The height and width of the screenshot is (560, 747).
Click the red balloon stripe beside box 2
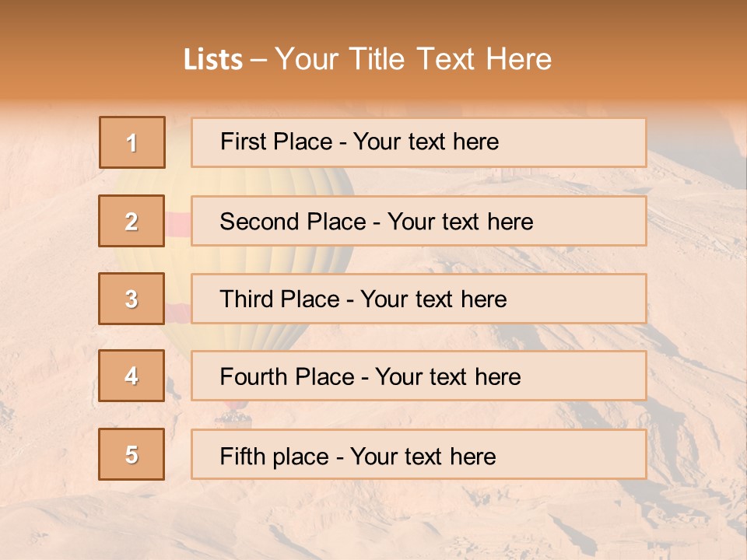tap(178, 224)
